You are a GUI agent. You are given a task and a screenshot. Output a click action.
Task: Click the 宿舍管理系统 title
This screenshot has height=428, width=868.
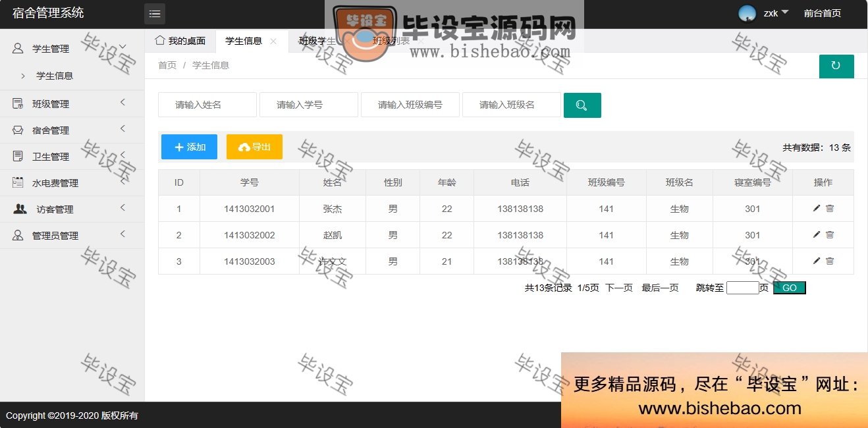[48, 13]
